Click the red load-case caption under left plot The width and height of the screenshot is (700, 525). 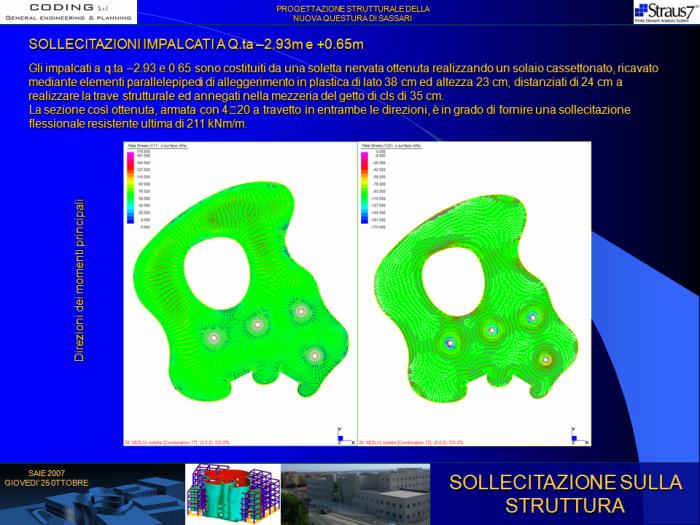tap(176, 441)
